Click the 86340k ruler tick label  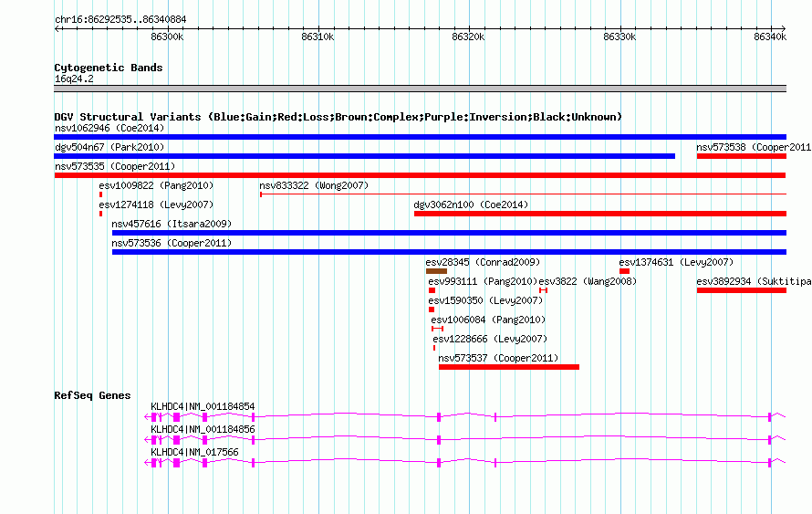click(x=770, y=37)
